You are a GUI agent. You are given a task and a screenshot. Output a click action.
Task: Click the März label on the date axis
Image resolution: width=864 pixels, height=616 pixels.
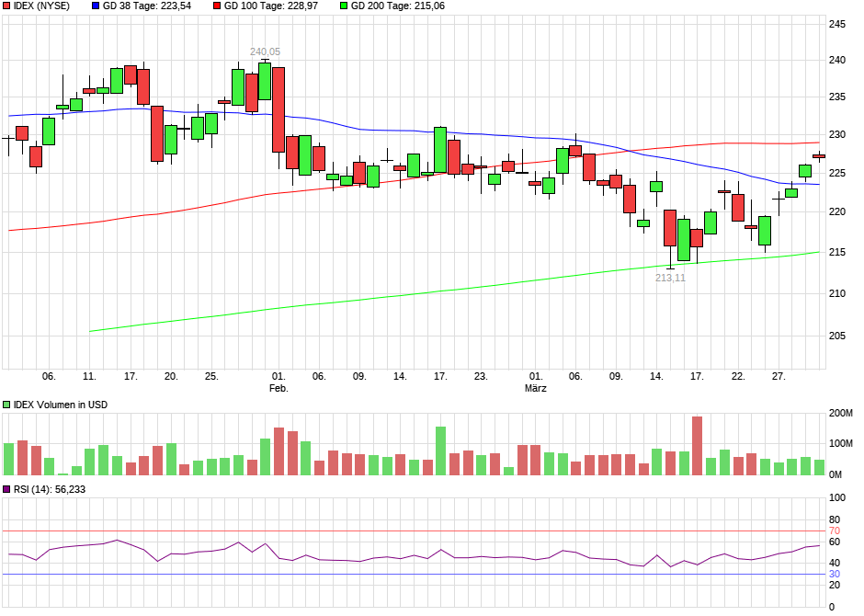pyautogui.click(x=537, y=388)
